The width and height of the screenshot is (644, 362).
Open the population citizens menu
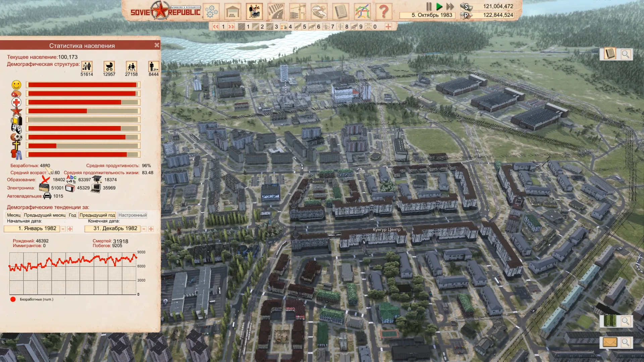pos(254,11)
